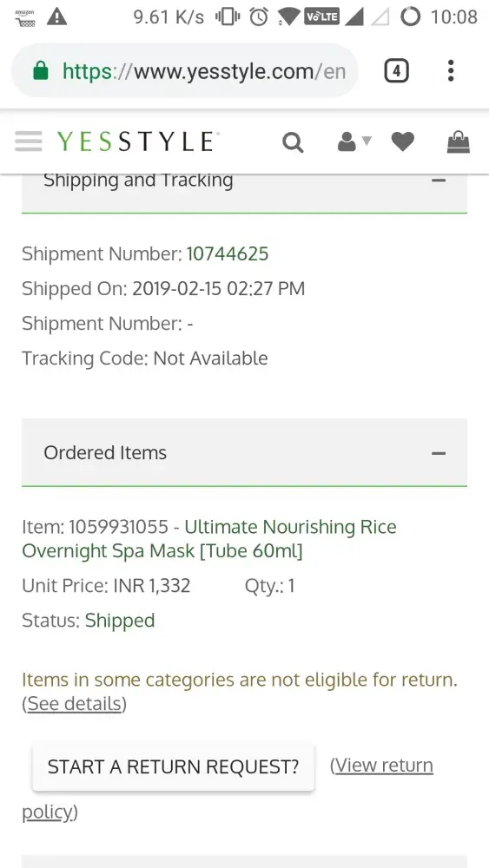The width and height of the screenshot is (489, 868).
Task: Tap the warning triangle notification icon
Action: click(57, 17)
